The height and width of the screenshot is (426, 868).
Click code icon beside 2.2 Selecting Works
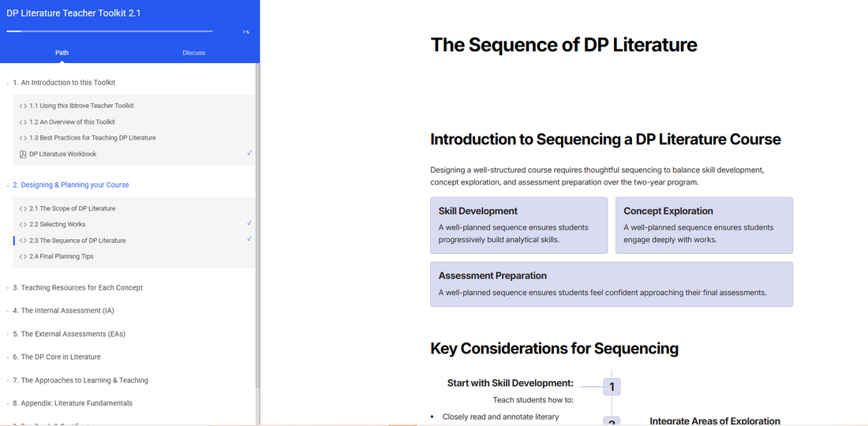[x=23, y=225]
